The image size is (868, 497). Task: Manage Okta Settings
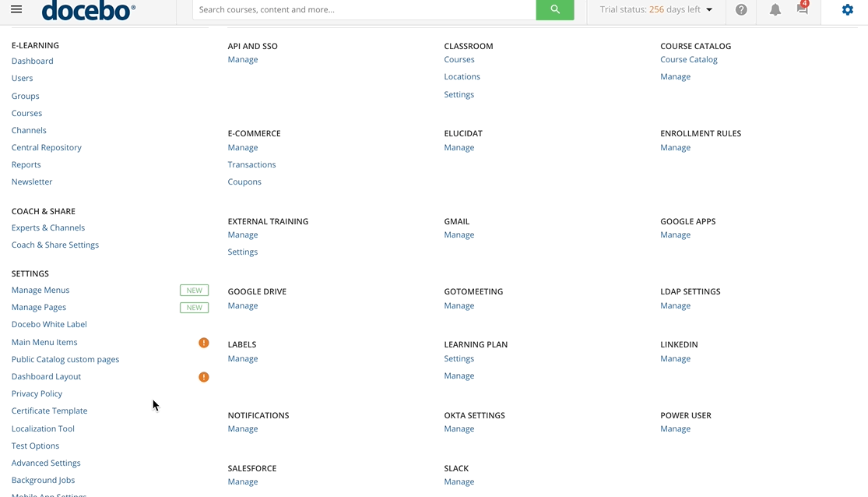tap(459, 429)
